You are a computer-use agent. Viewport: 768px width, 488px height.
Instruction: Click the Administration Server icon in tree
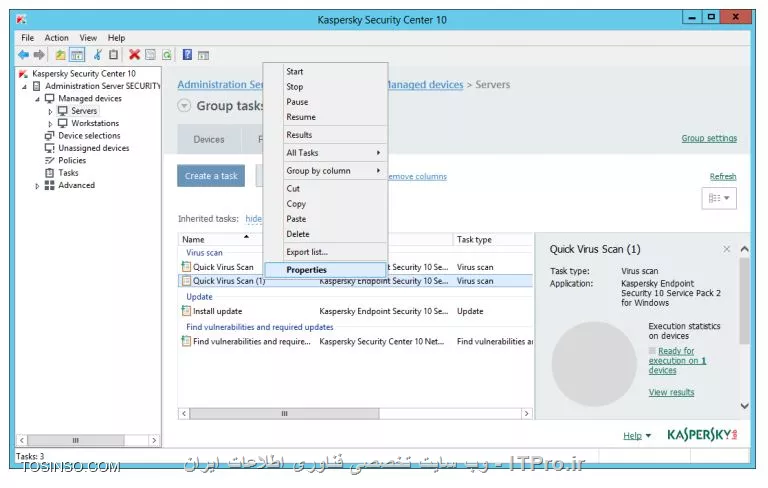click(x=36, y=86)
